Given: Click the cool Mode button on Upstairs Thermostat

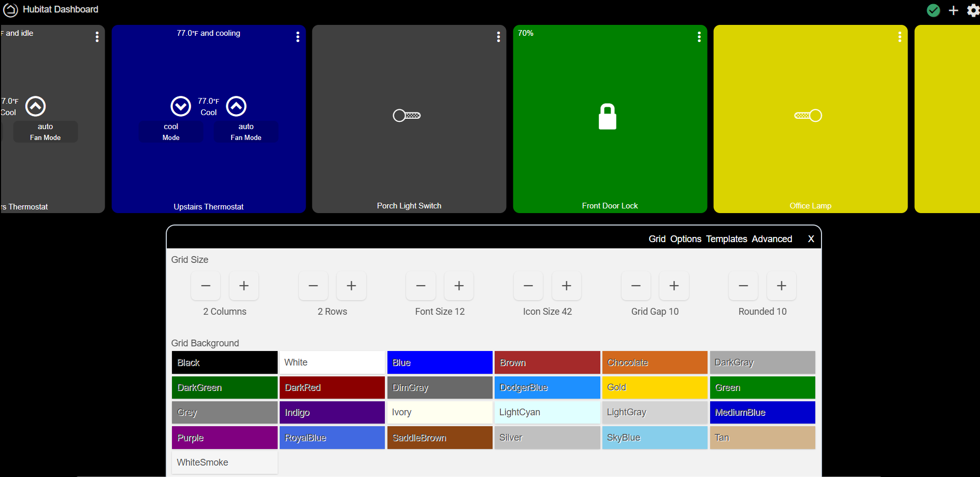Looking at the screenshot, I should [171, 132].
